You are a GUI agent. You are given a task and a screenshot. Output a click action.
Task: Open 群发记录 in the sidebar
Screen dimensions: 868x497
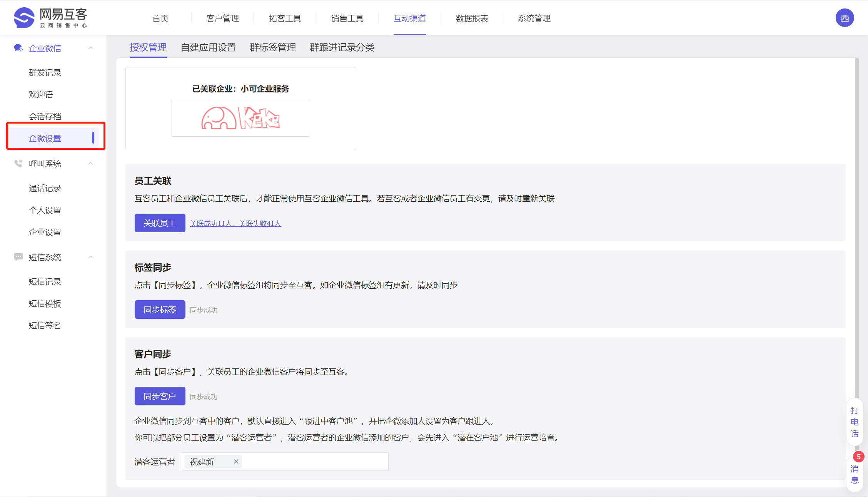[45, 72]
